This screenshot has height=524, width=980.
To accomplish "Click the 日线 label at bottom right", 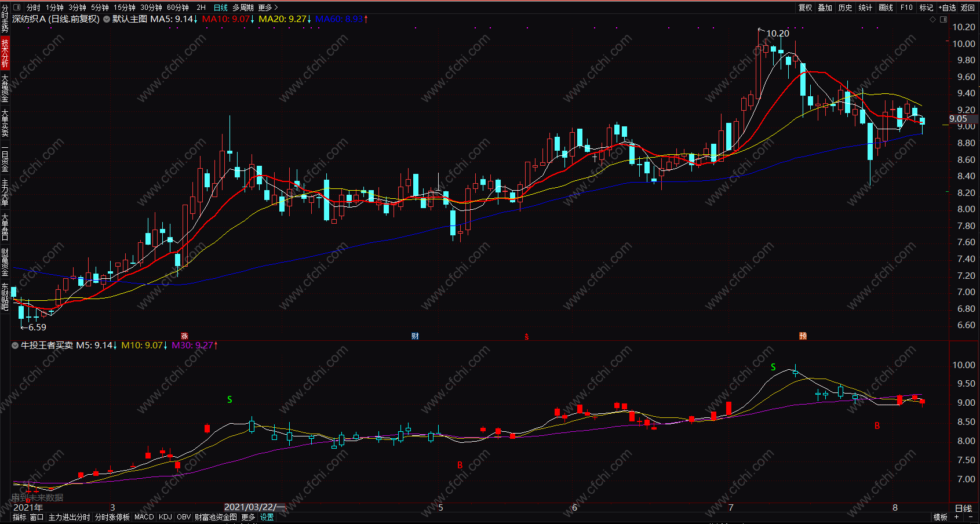I will point(963,508).
